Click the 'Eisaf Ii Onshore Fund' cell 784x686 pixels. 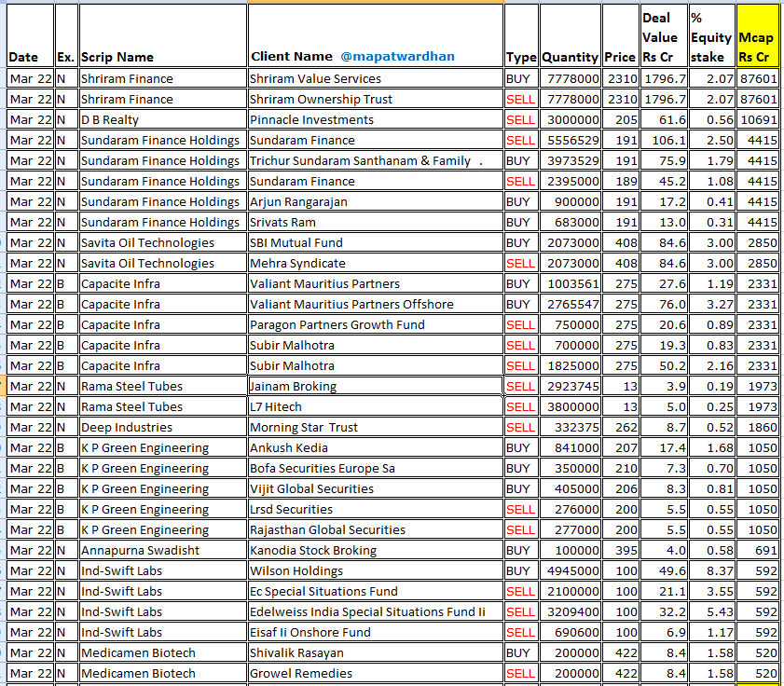(x=376, y=632)
